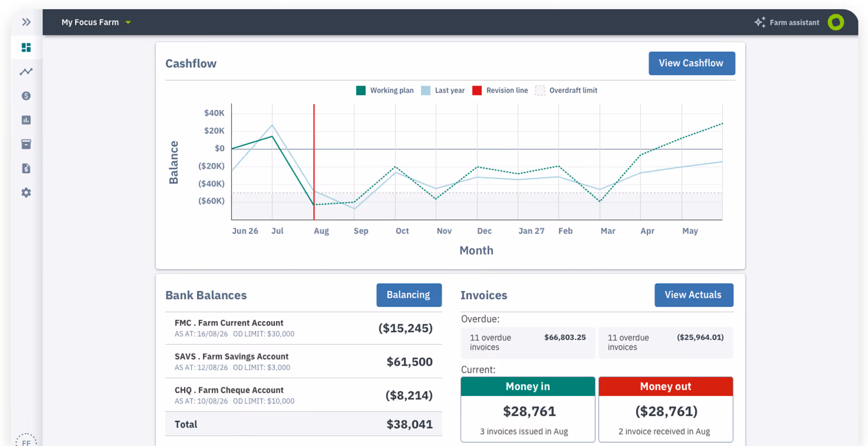Viewport: 868px width, 446px height.
Task: Click the FF initials avatar in sidebar
Action: tap(26, 441)
